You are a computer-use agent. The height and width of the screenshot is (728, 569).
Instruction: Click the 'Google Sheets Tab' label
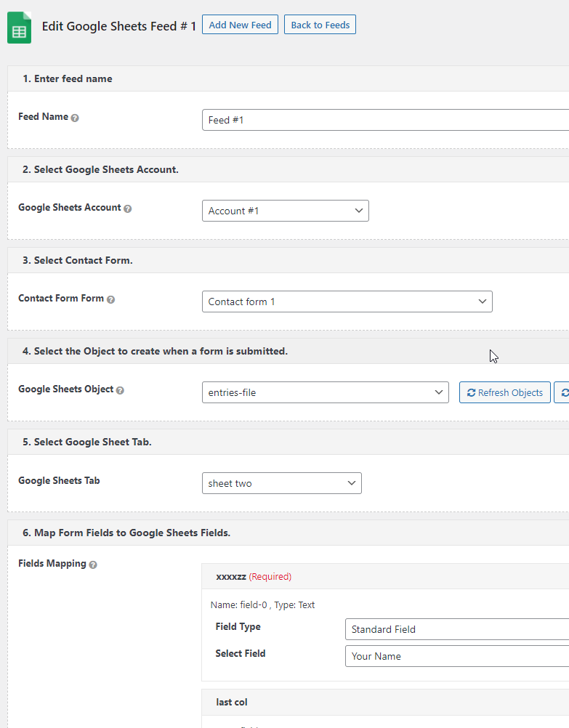[59, 480]
